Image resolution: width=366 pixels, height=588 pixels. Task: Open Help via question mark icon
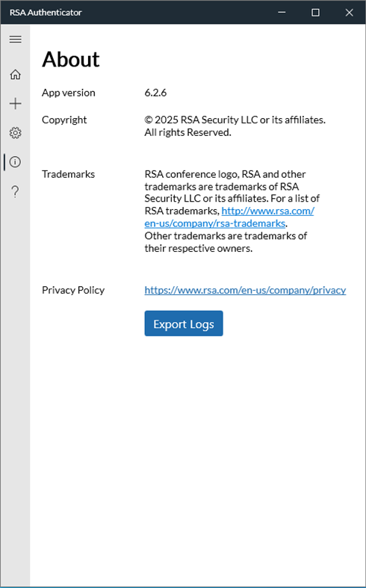16,191
